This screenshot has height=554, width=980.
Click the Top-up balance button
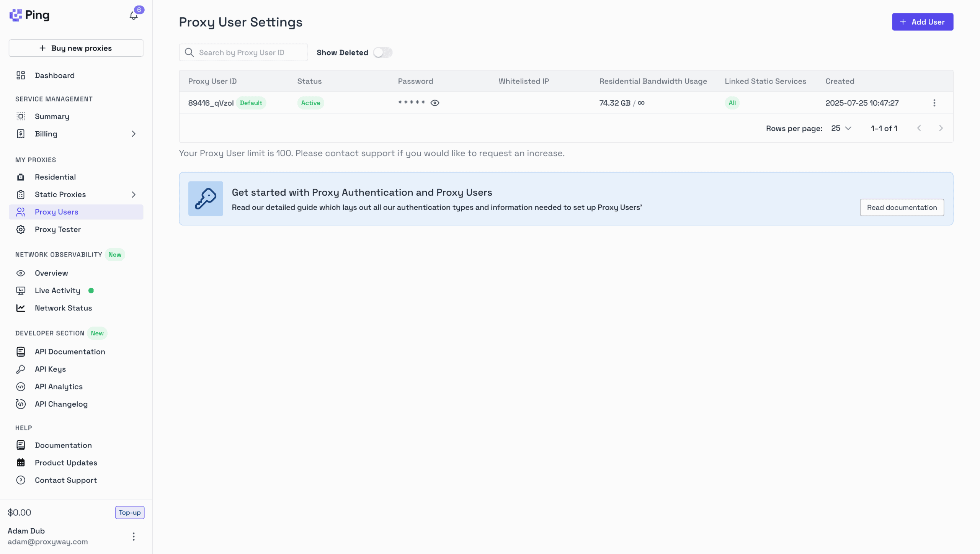coord(129,512)
